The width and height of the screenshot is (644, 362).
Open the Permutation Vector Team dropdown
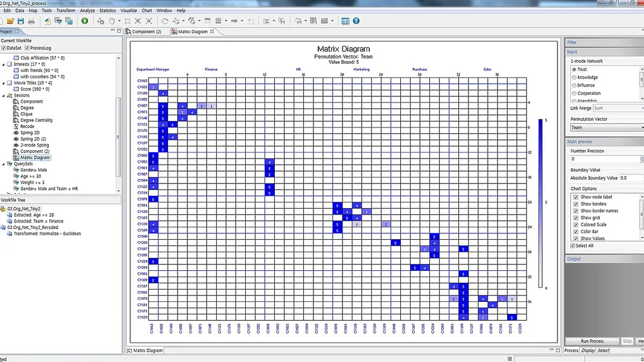point(606,128)
